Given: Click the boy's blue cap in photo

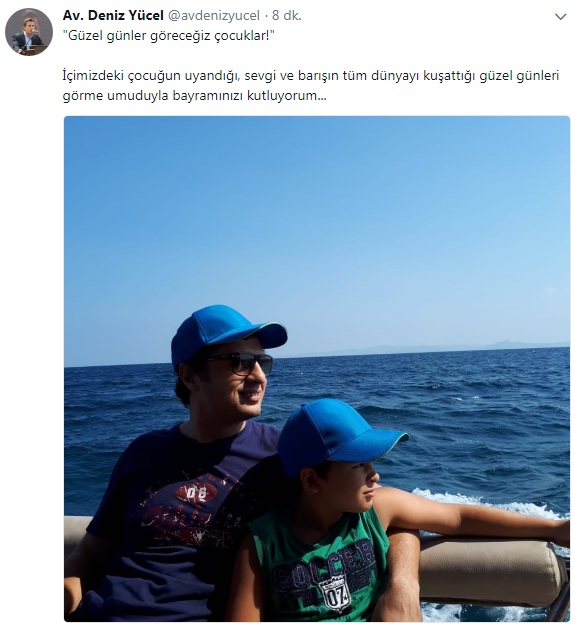Looking at the screenshot, I should pyautogui.click(x=338, y=434).
